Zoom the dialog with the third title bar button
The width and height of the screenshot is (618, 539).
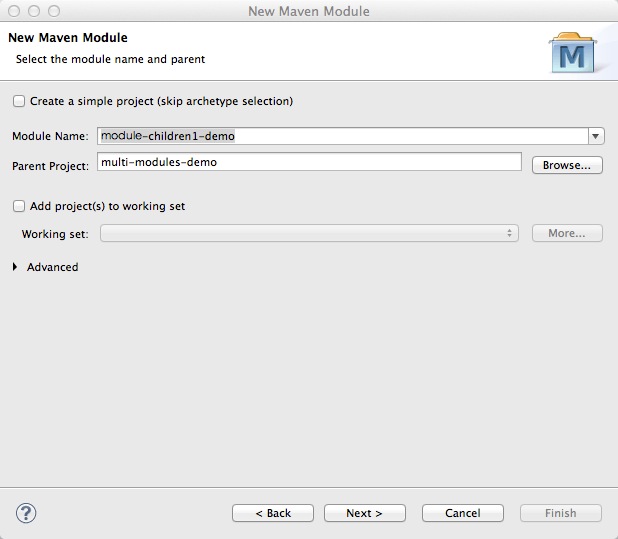pos(51,11)
